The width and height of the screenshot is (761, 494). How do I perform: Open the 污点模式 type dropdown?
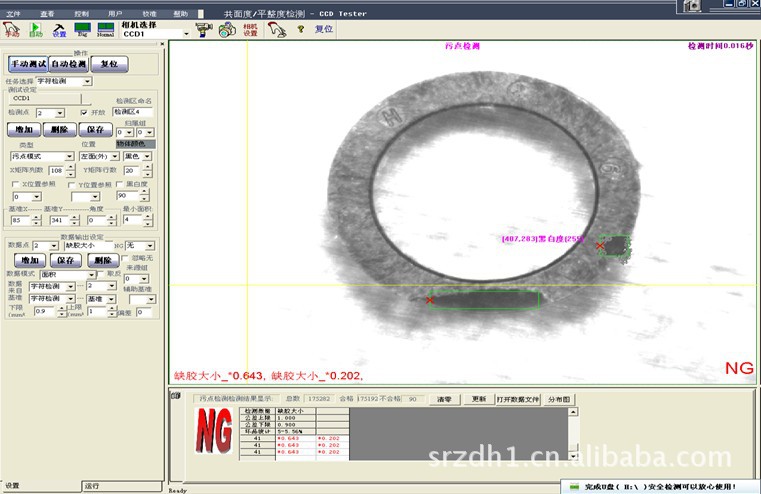69,157
